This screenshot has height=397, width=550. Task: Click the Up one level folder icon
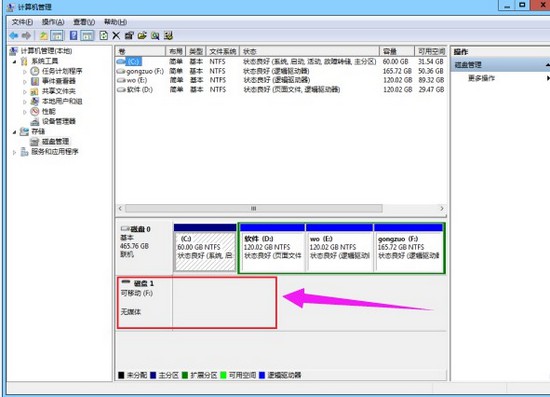pos(43,35)
